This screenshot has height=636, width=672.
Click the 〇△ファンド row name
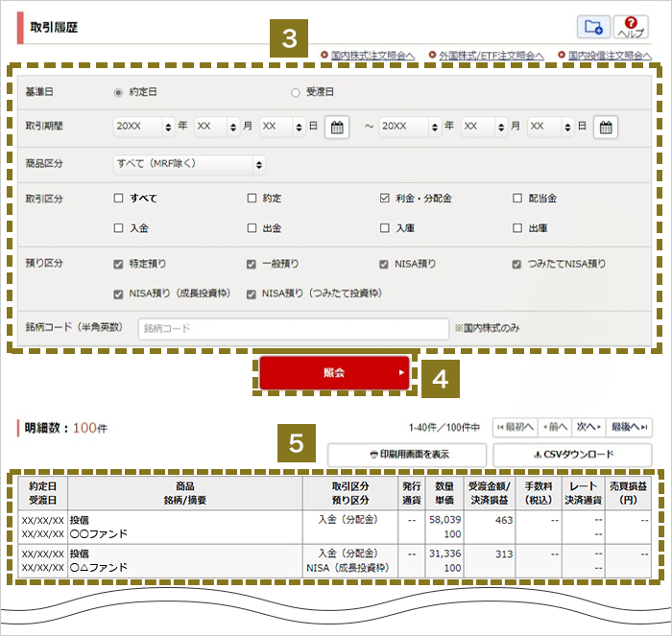click(99, 568)
